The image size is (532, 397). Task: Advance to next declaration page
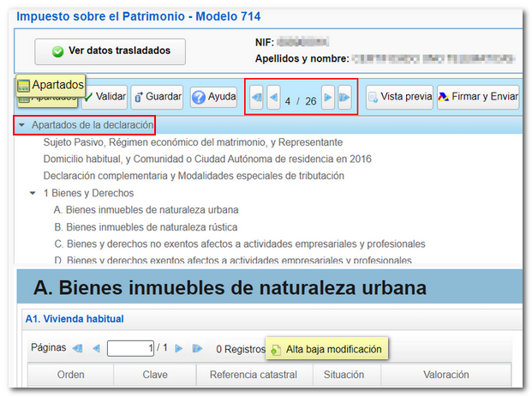click(327, 99)
